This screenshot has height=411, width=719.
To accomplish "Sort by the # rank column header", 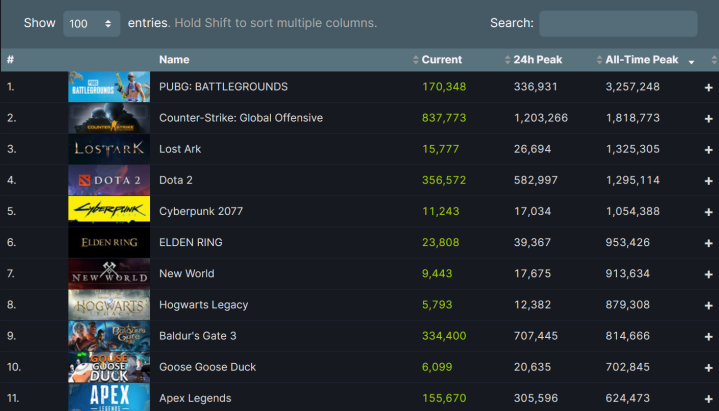I will [11, 60].
